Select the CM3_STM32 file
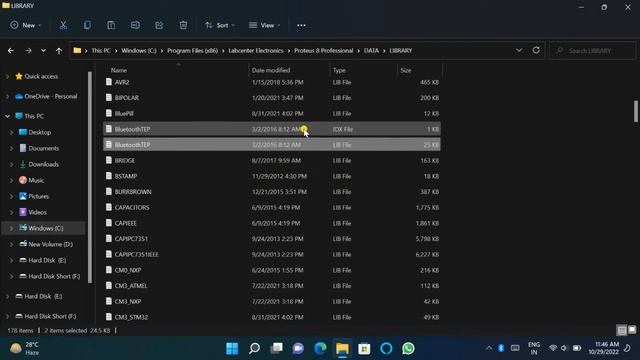Image resolution: width=640 pixels, height=360 pixels. [x=272, y=317]
